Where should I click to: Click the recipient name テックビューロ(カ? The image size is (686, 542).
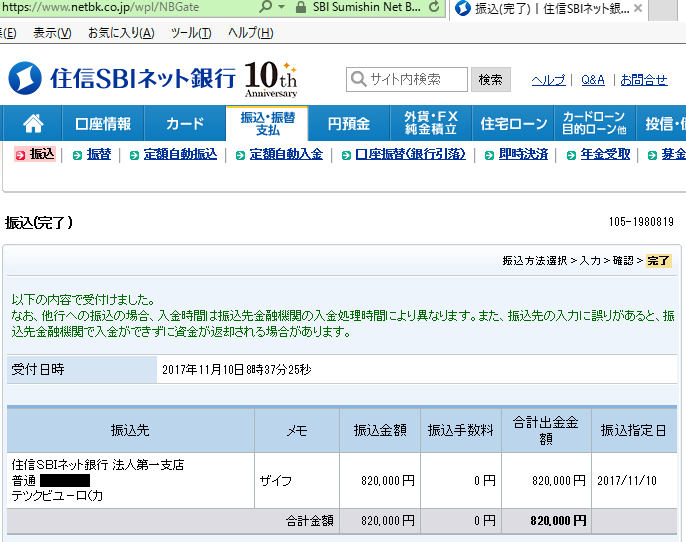(x=57, y=496)
